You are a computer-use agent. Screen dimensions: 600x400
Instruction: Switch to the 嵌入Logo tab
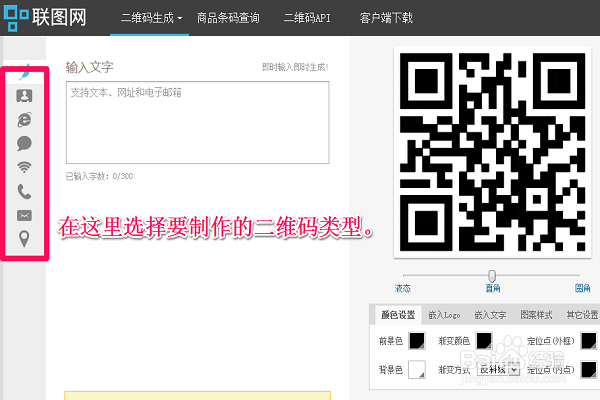point(444,315)
